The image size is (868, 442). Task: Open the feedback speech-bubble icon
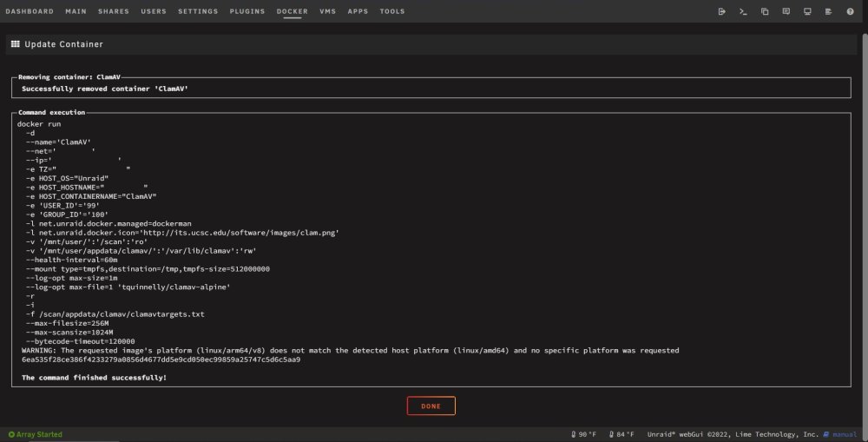[x=786, y=11]
